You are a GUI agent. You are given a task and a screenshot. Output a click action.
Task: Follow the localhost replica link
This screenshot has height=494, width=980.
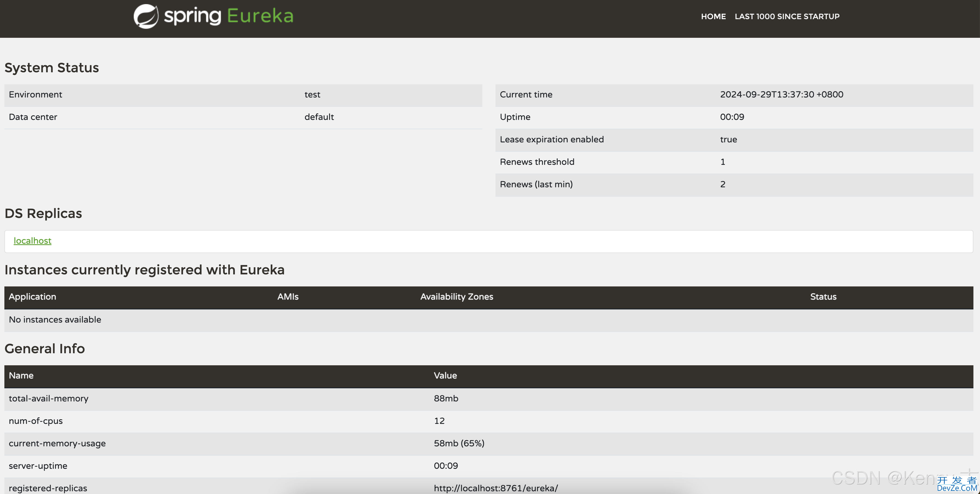32,241
